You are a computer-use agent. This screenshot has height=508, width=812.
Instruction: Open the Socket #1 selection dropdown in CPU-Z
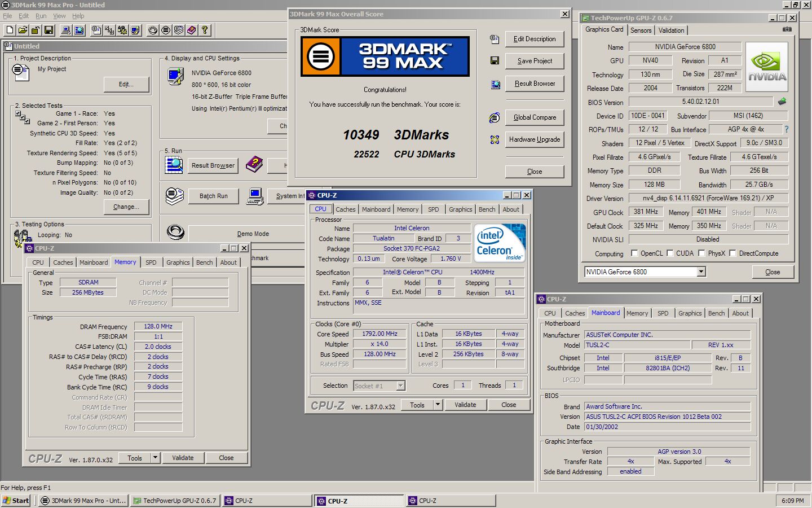(400, 386)
